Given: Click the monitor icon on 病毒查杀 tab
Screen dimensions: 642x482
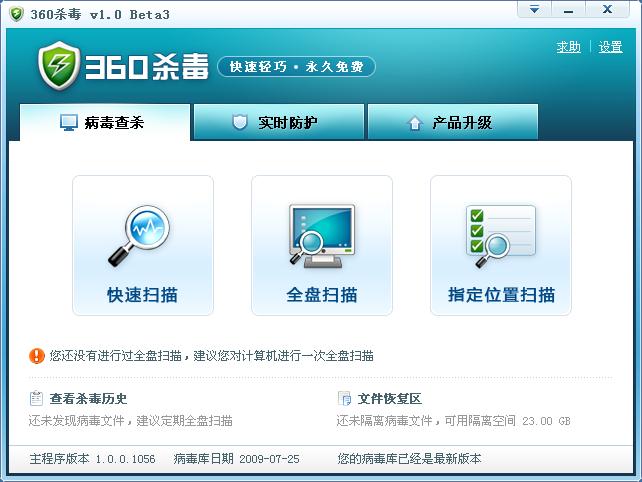Looking at the screenshot, I should pyautogui.click(x=68, y=122).
